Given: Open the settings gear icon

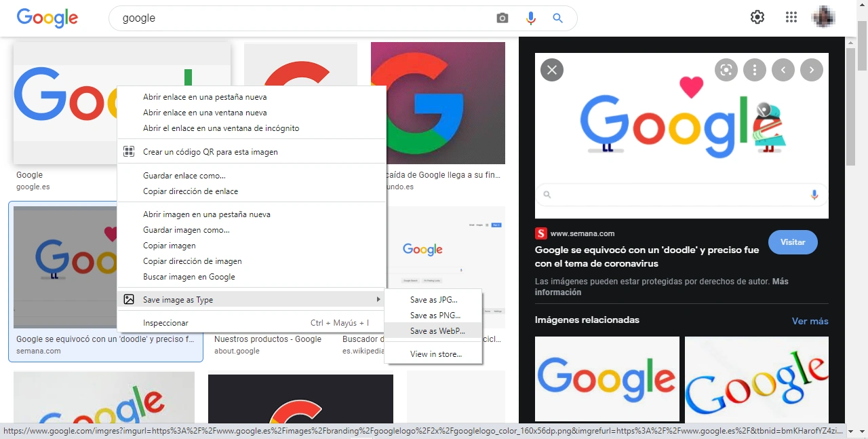Looking at the screenshot, I should pyautogui.click(x=757, y=18).
